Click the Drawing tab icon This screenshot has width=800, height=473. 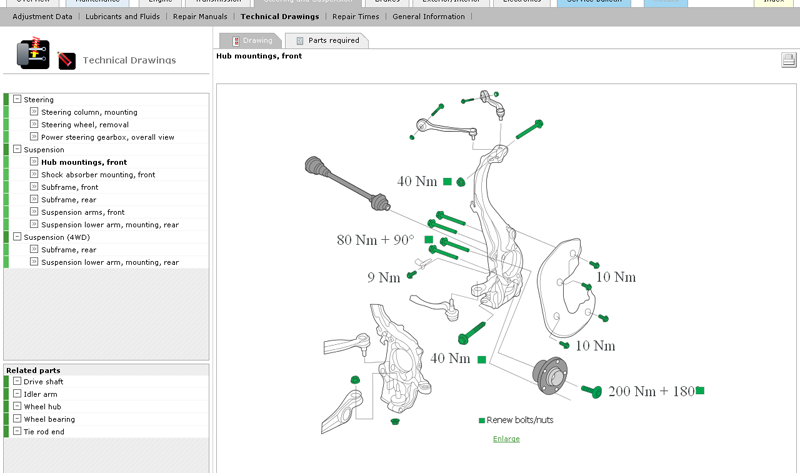point(236,41)
